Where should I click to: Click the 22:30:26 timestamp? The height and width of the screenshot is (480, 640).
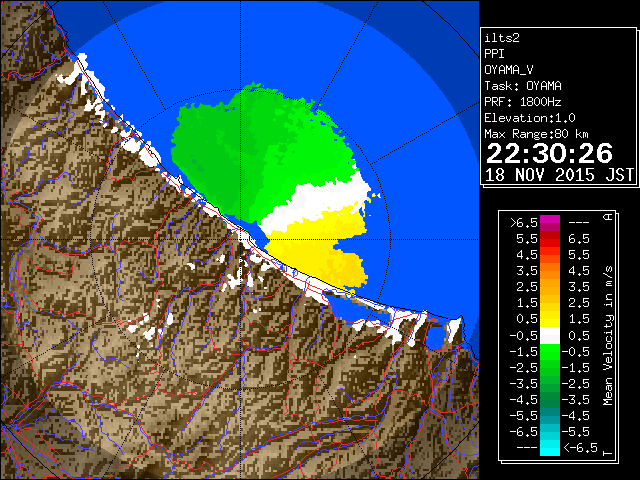pos(549,154)
